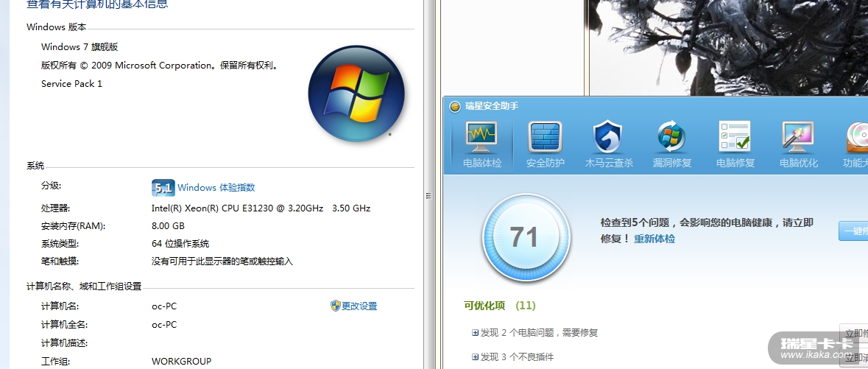Image resolution: width=868 pixels, height=369 pixels.
Task: Click the background picture window behind Rising
Action: [728, 47]
